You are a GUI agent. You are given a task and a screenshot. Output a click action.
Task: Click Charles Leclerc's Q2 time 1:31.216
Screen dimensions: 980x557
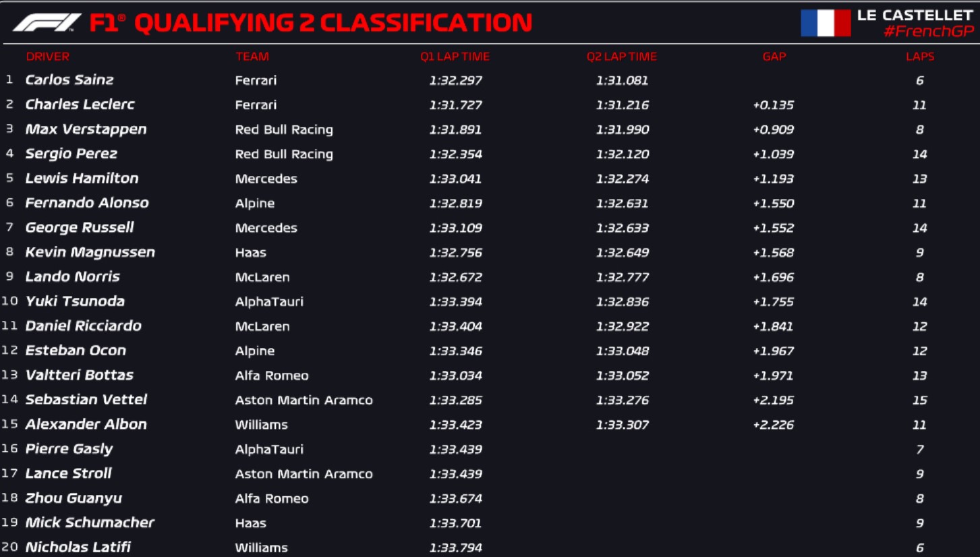622,105
